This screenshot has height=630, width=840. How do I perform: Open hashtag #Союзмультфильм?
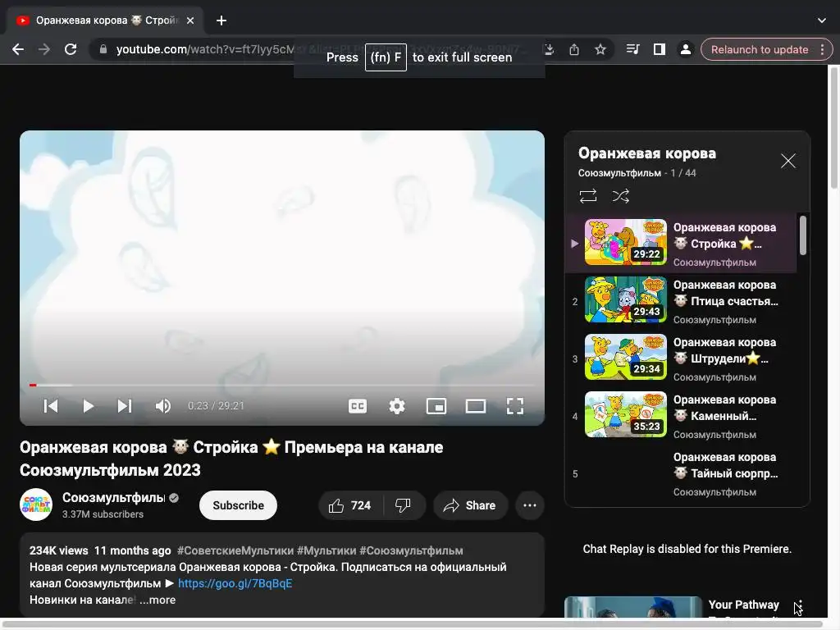coord(411,550)
